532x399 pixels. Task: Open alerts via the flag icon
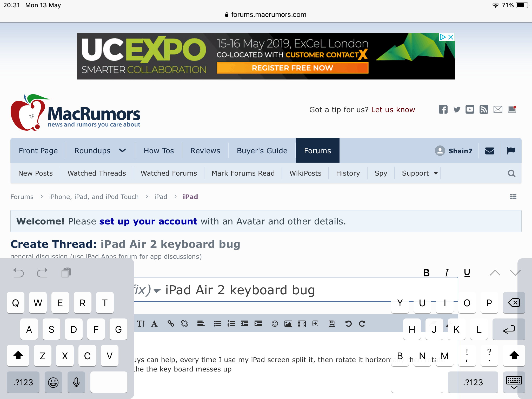coord(511,150)
